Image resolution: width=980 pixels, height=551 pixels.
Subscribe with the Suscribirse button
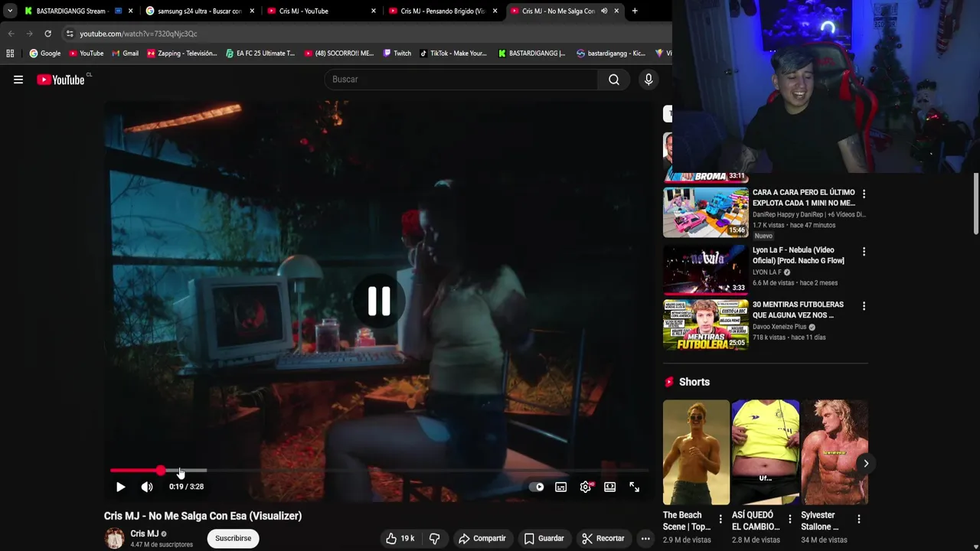[x=234, y=539]
